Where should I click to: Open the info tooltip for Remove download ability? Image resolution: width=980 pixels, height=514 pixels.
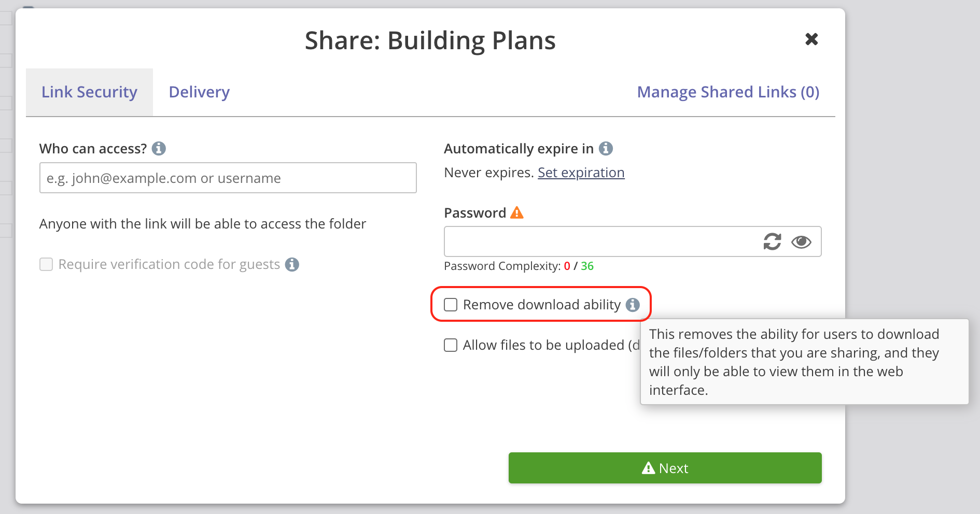click(x=633, y=305)
